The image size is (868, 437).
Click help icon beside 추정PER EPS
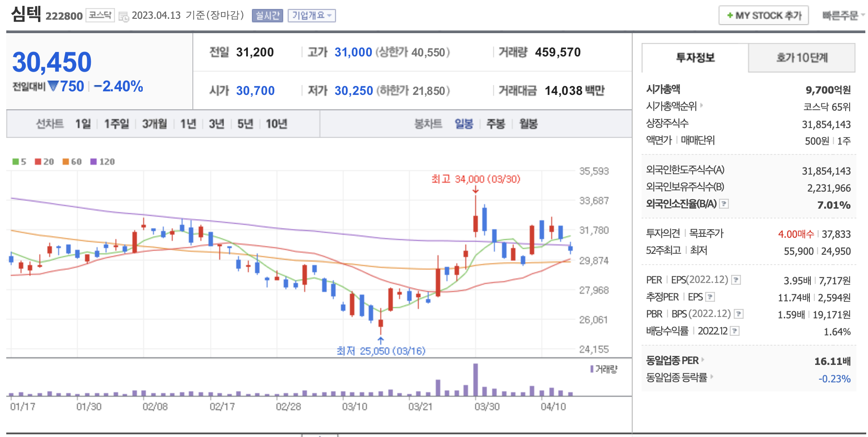(x=710, y=297)
